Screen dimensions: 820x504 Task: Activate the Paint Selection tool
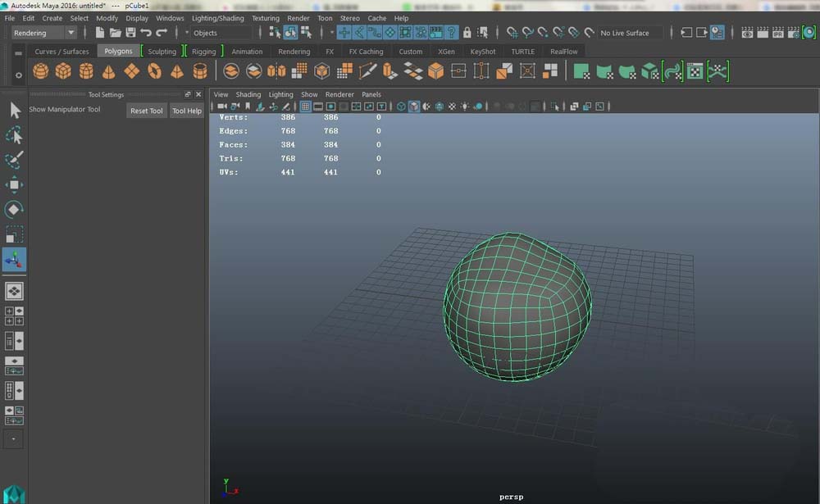pos(15,160)
